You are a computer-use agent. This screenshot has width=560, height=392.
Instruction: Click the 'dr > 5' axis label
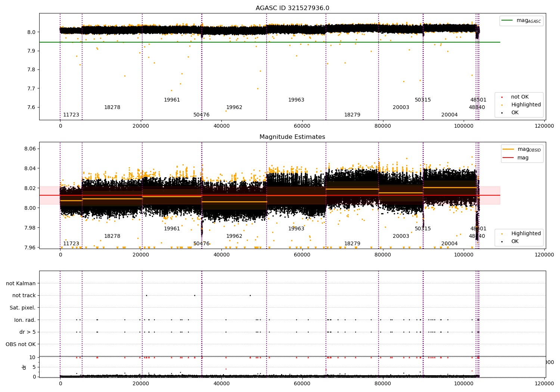(28, 332)
